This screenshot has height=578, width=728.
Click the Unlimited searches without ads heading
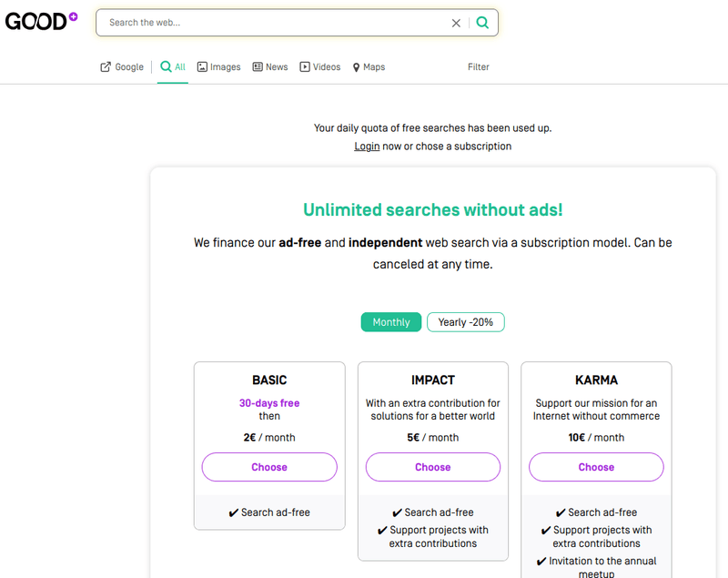click(x=433, y=209)
